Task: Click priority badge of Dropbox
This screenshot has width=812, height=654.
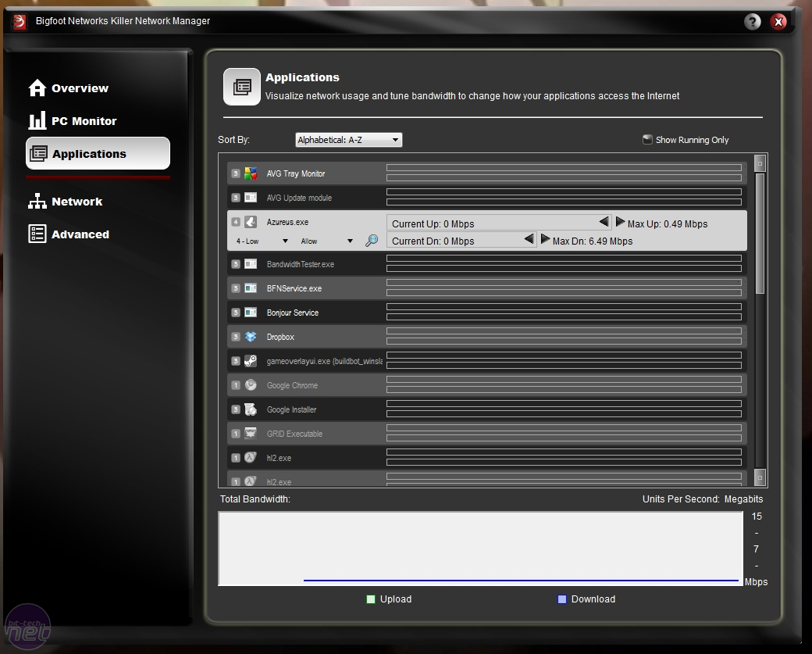Action: pyautogui.click(x=236, y=337)
